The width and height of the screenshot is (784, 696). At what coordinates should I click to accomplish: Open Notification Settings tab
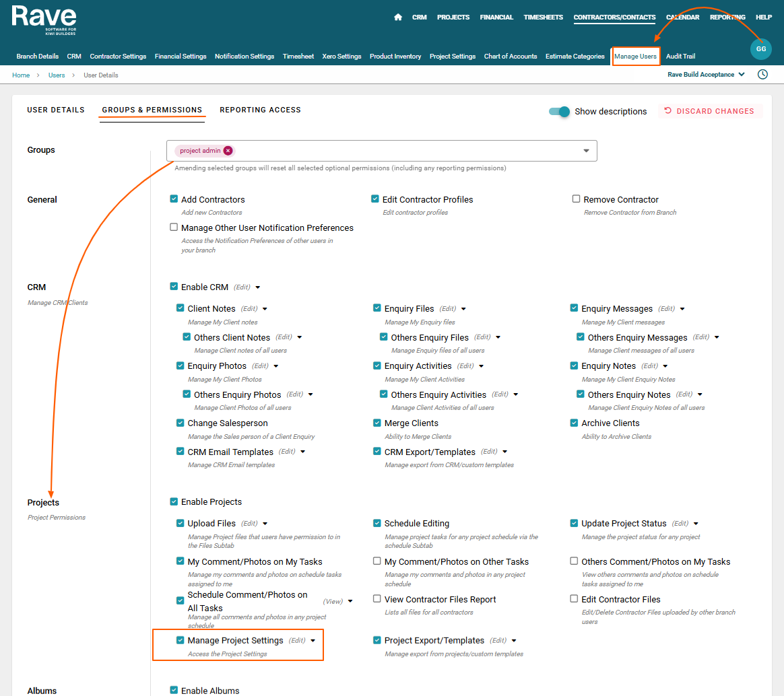coord(244,57)
